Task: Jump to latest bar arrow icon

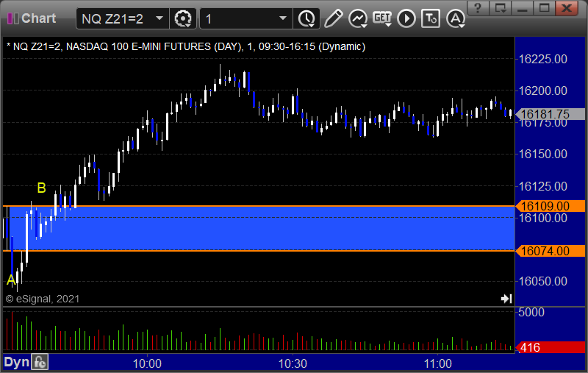Action: (x=506, y=299)
